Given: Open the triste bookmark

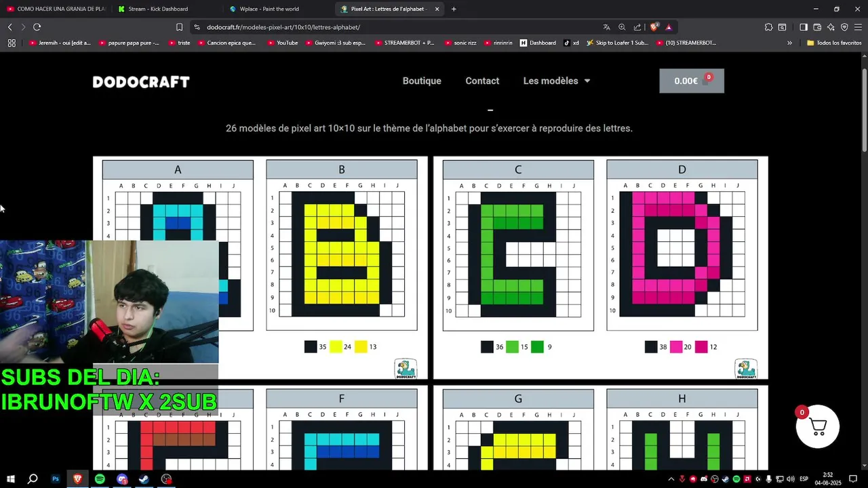Looking at the screenshot, I should click(x=179, y=43).
